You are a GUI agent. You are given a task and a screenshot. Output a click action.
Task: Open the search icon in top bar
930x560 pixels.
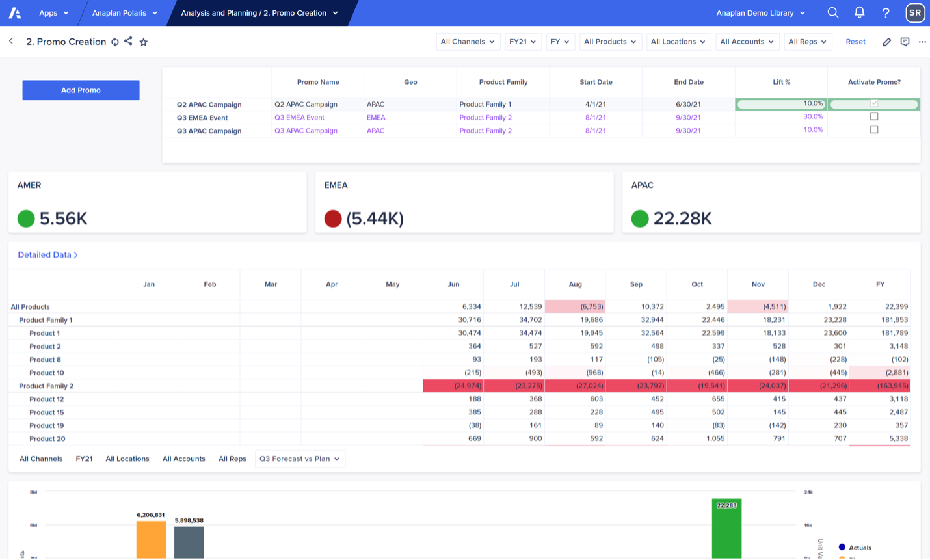click(833, 12)
